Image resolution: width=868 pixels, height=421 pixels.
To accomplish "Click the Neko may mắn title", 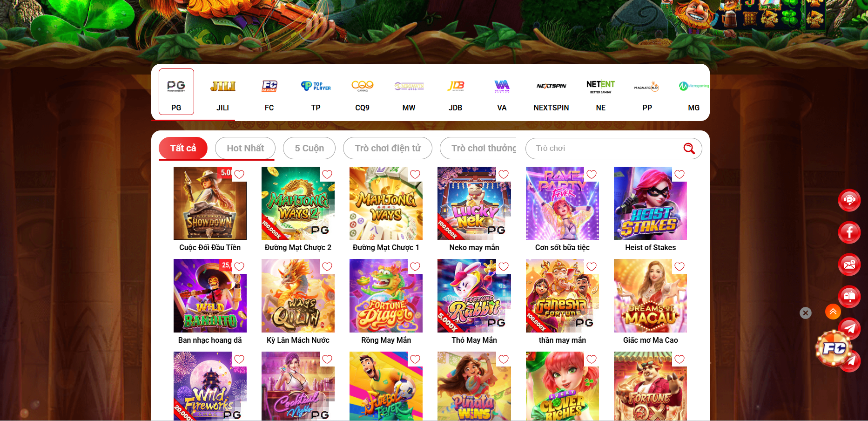I will click(474, 248).
